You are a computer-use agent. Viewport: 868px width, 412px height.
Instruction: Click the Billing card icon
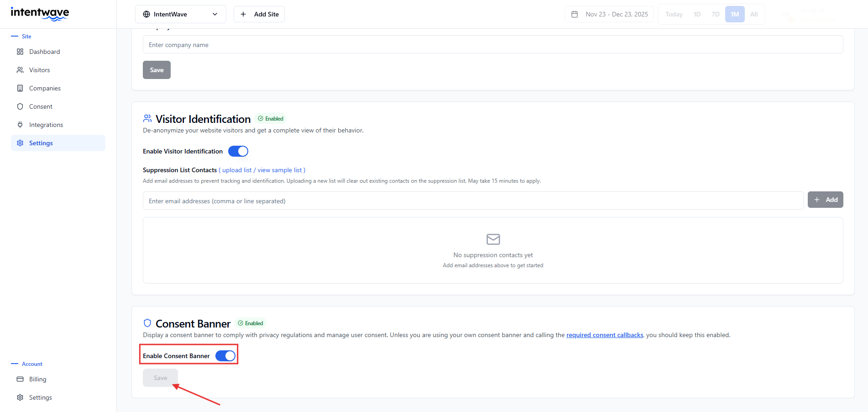tap(20, 379)
